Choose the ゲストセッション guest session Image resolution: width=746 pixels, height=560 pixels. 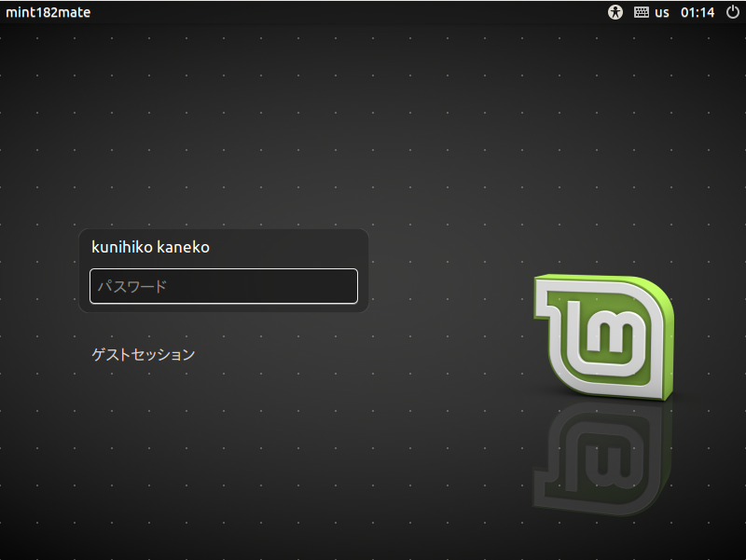click(x=144, y=355)
